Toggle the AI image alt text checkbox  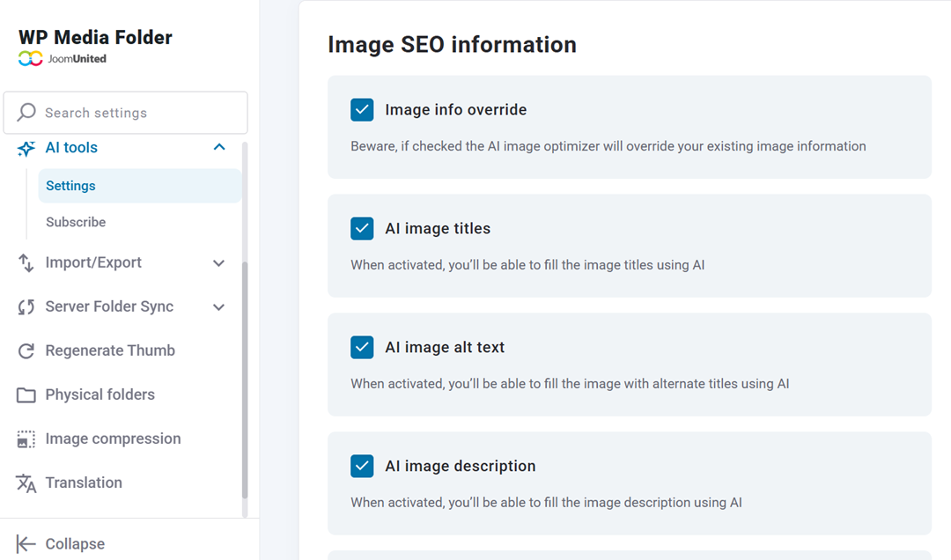pyautogui.click(x=362, y=347)
